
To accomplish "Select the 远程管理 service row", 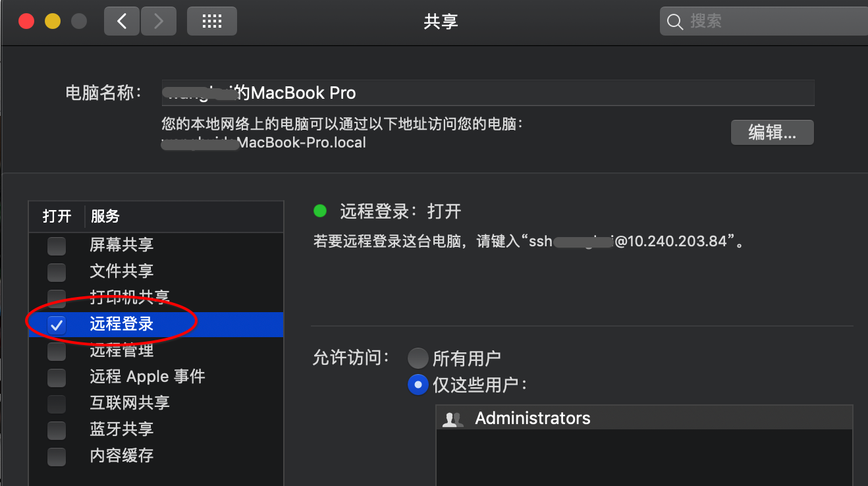I will [156, 350].
